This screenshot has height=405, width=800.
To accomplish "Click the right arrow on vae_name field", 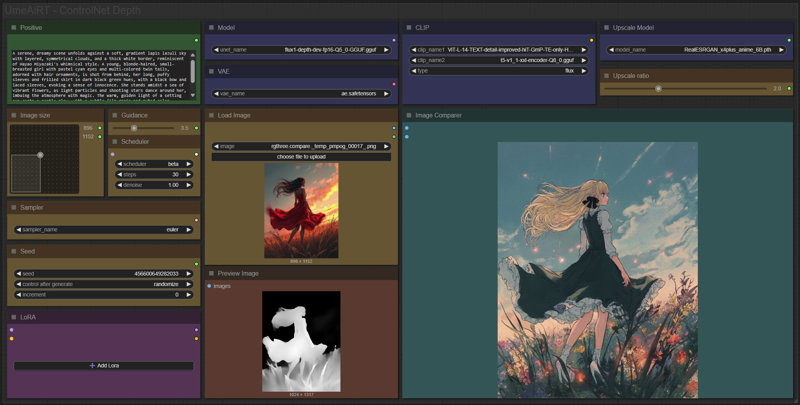I will click(386, 94).
